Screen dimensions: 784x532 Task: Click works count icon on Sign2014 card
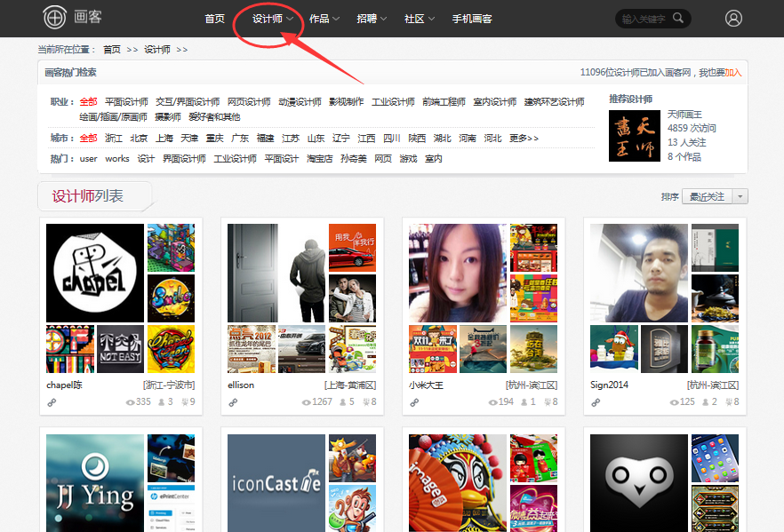click(725, 402)
